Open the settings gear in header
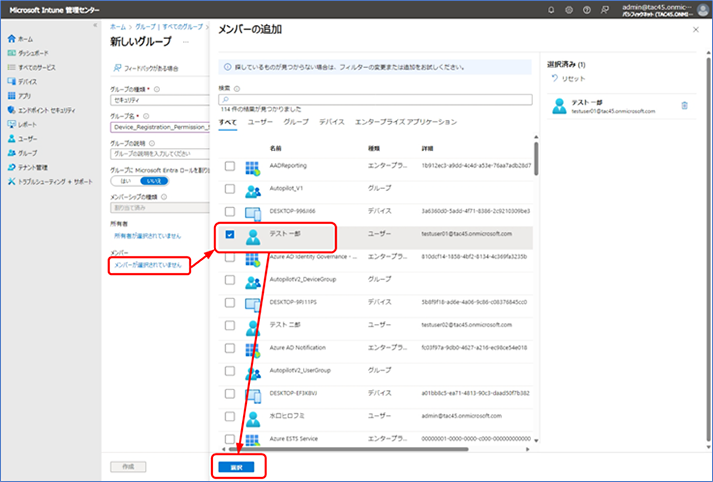 [x=569, y=10]
